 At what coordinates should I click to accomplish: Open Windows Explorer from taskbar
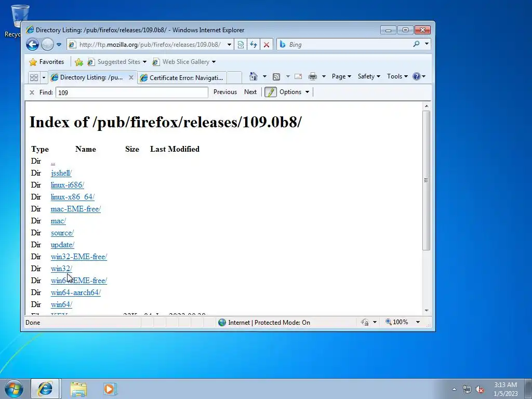point(78,389)
